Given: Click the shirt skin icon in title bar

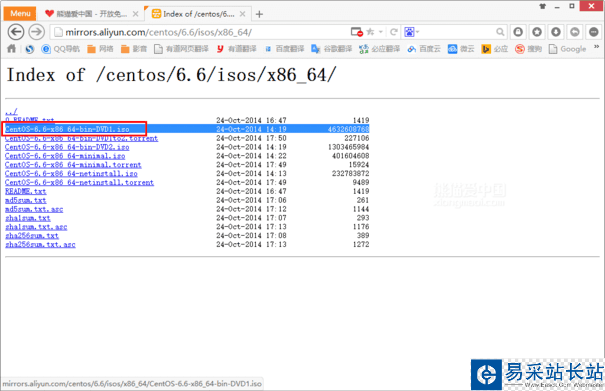Looking at the screenshot, I should pos(542,6).
